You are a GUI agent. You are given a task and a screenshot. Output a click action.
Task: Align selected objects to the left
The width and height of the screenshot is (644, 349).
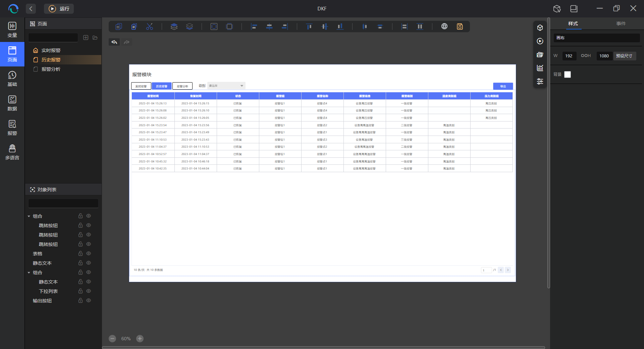coord(254,27)
